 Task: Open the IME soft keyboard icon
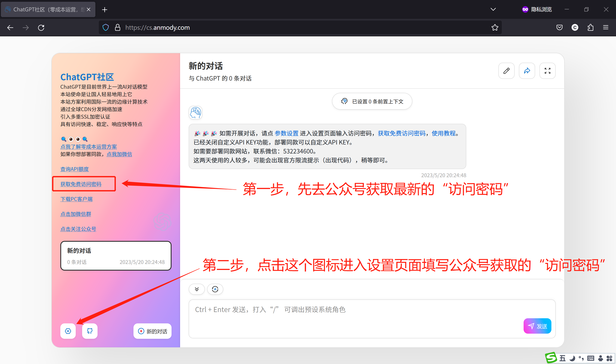click(591, 358)
